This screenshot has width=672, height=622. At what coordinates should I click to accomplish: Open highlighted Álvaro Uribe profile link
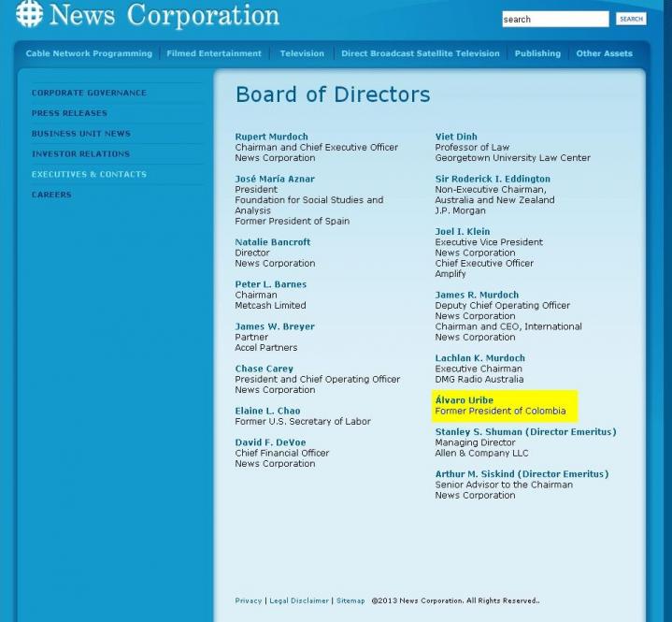[465, 400]
